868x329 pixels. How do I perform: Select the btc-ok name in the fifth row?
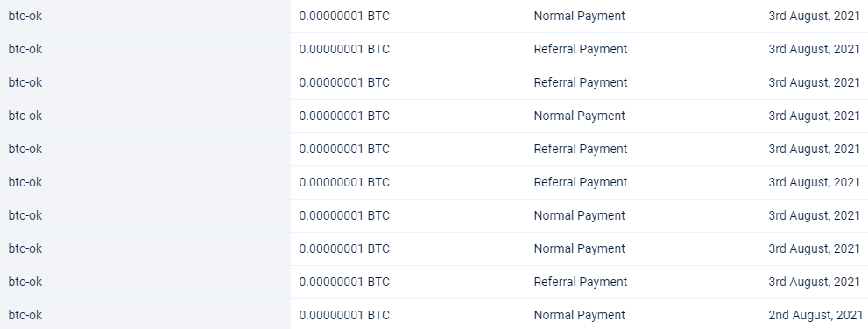(25, 149)
